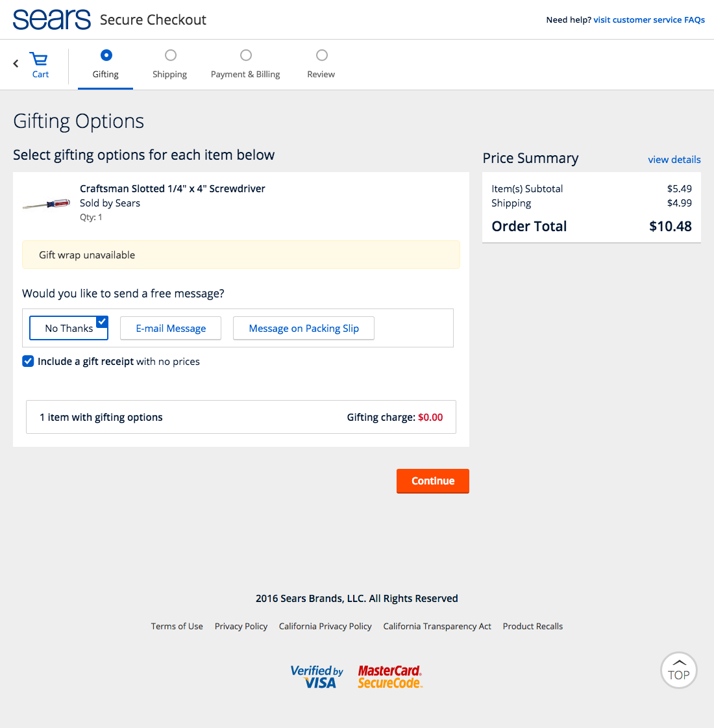The image size is (714, 728).
Task: Click the Review step circle
Action: point(321,55)
